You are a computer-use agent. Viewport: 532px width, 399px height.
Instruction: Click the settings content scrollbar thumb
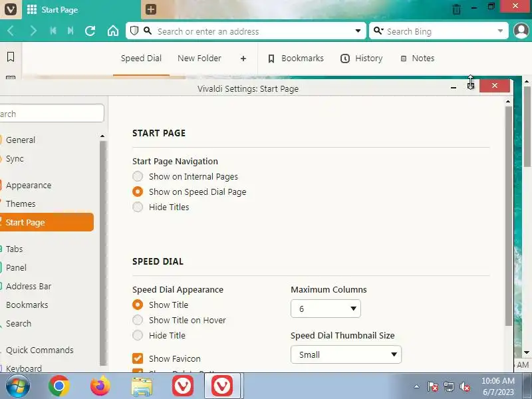point(508,216)
